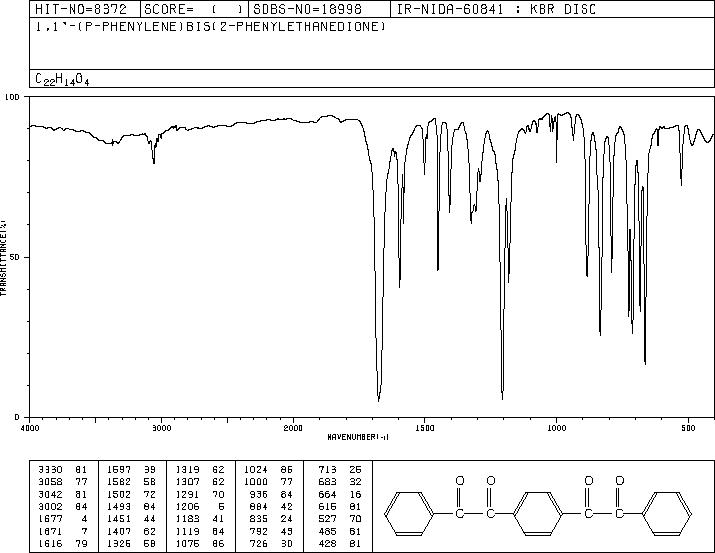Click the 713 peak entry in table
The height and width of the screenshot is (553, 715).
[340, 470]
